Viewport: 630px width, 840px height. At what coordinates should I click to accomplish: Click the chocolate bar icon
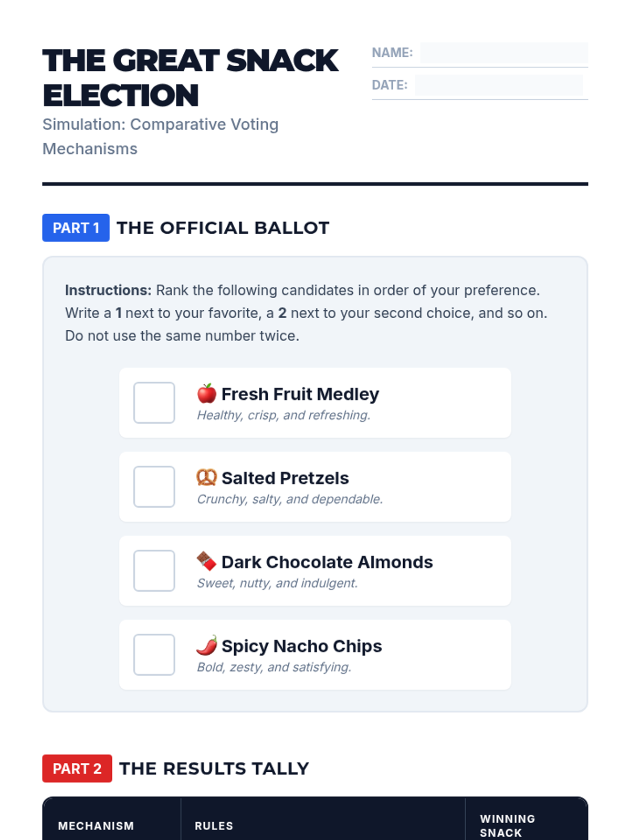tap(206, 561)
